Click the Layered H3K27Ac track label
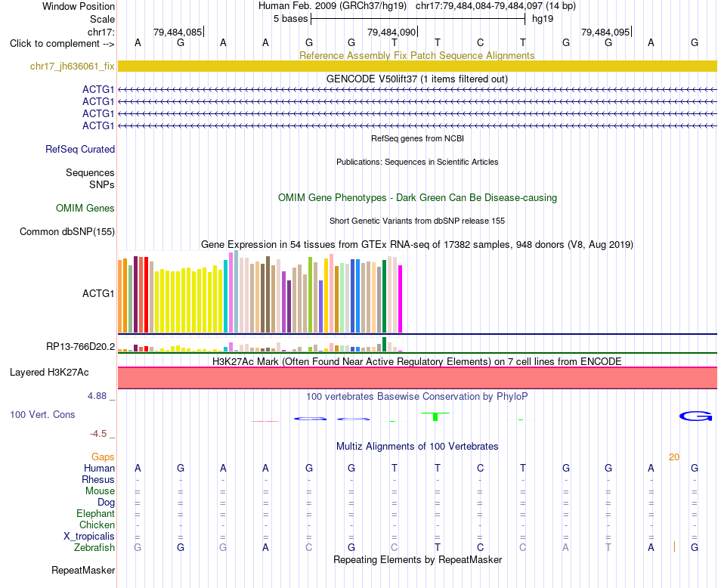Image resolution: width=718 pixels, height=588 pixels. pyautogui.click(x=49, y=373)
